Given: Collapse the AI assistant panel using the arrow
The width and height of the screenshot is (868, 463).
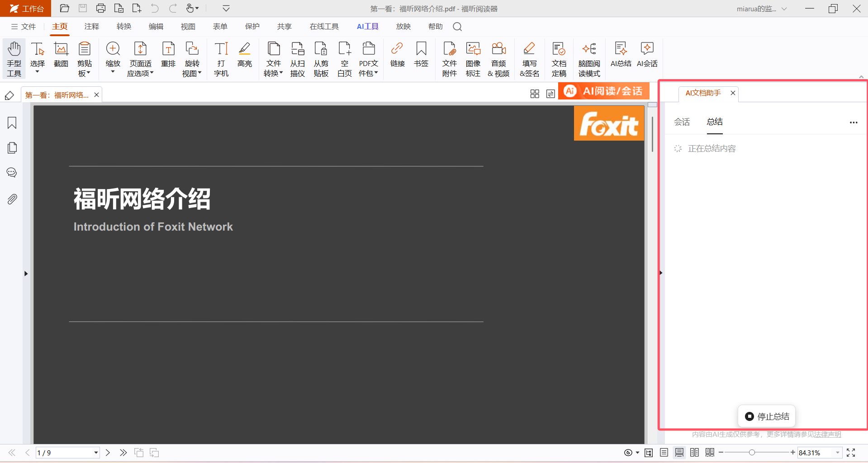Looking at the screenshot, I should [x=661, y=273].
